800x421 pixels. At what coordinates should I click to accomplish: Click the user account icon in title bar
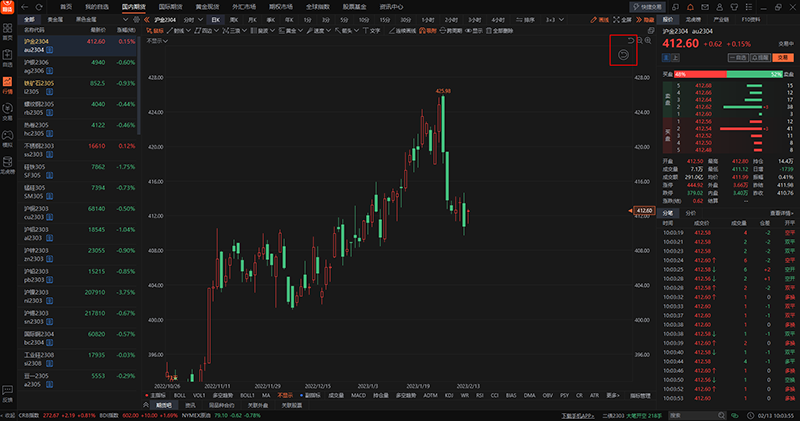click(719, 7)
